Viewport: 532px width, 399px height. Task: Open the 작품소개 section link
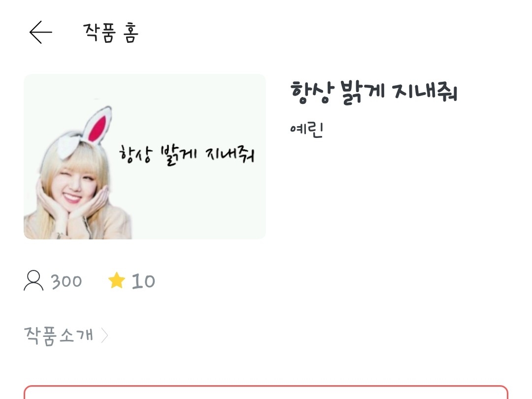[58, 335]
